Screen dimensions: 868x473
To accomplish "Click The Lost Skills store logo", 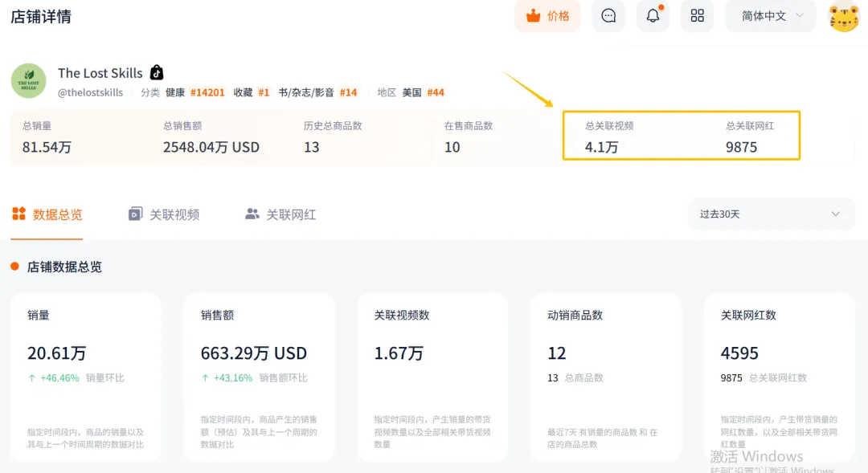I will click(x=28, y=81).
